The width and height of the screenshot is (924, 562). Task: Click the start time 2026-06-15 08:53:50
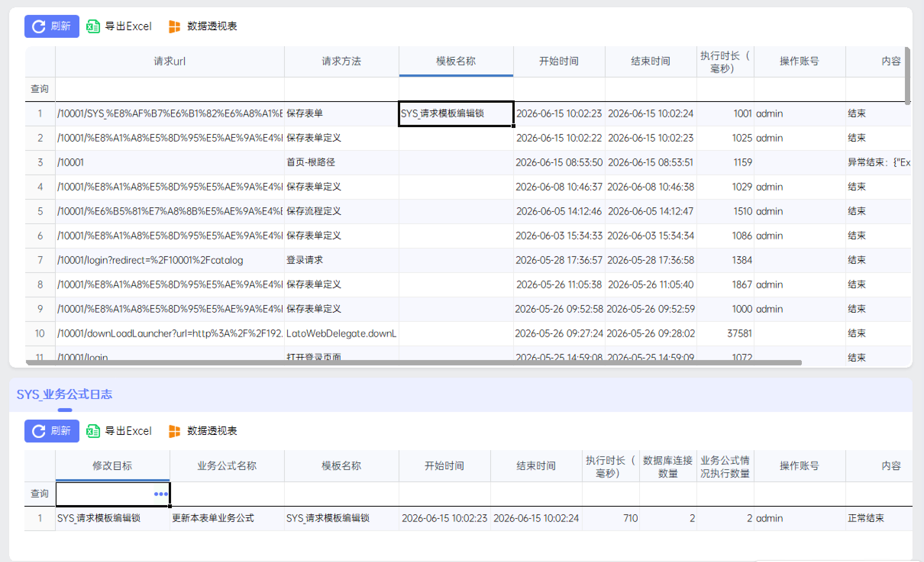(559, 163)
